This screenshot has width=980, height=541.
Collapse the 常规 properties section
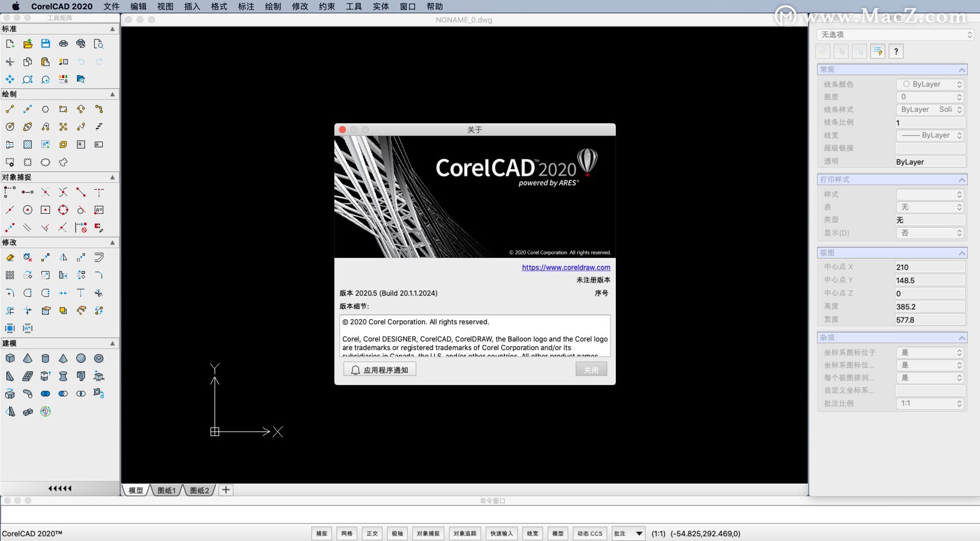[x=962, y=70]
